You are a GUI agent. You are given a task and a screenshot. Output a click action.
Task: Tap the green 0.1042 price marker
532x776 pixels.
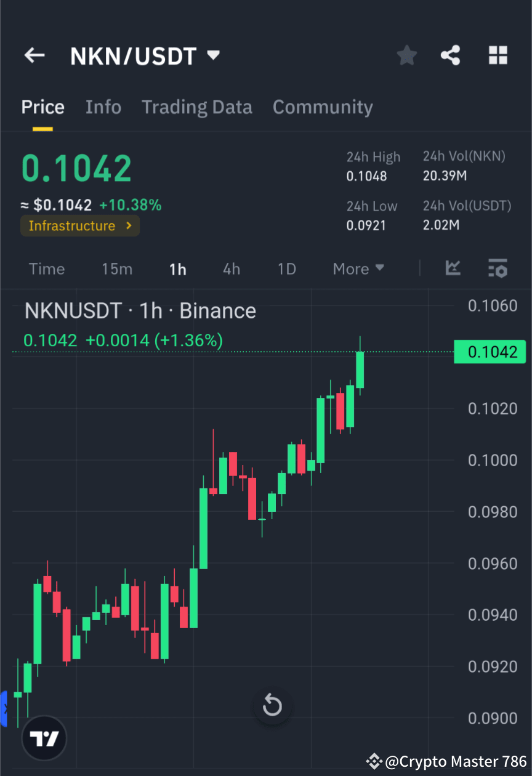coord(490,352)
